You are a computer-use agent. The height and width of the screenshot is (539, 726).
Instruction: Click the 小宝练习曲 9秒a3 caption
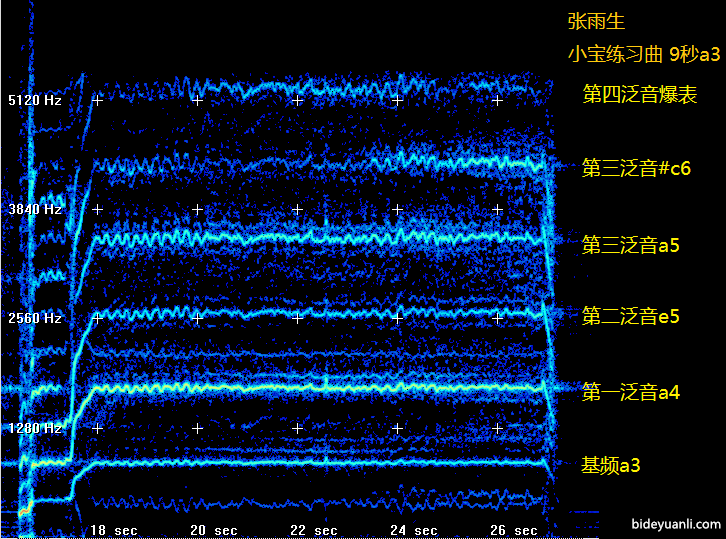(x=643, y=54)
